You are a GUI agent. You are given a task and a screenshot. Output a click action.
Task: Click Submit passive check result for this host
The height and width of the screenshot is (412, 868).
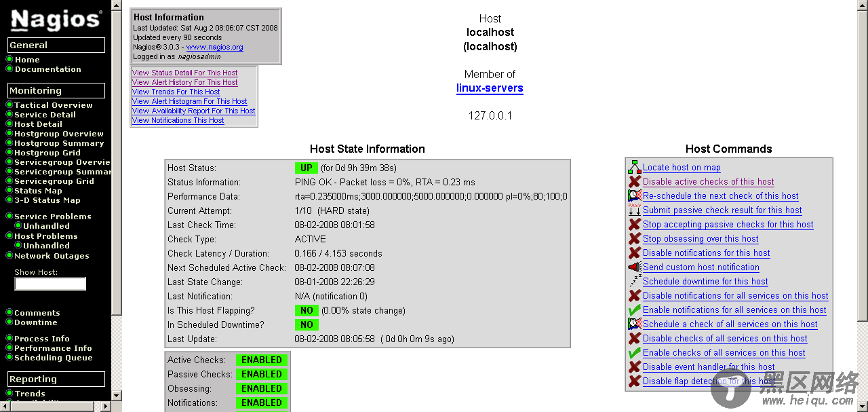click(722, 210)
